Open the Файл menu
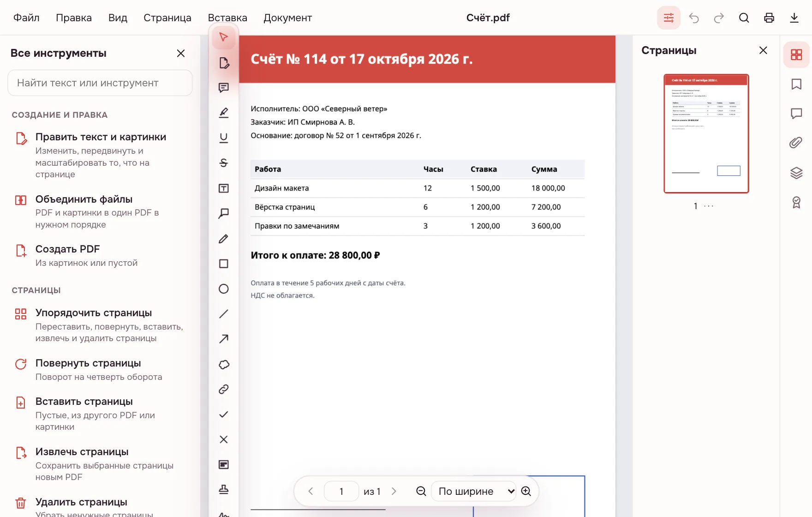 pos(26,18)
